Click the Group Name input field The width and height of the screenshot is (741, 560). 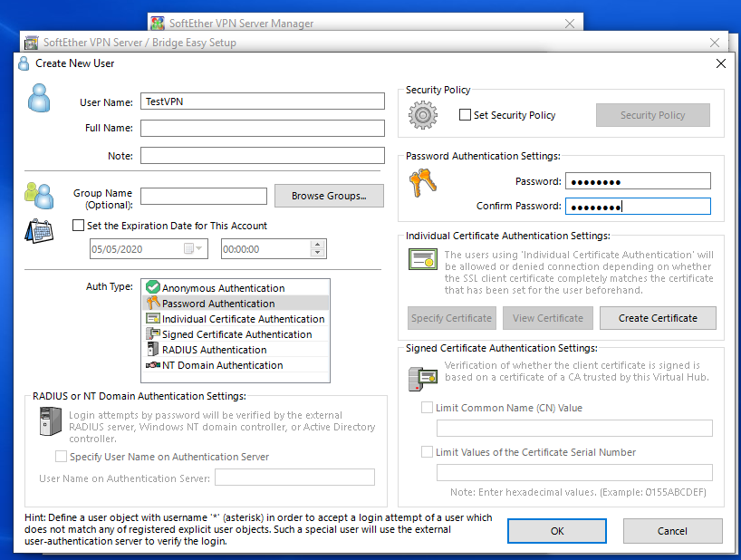coord(204,196)
